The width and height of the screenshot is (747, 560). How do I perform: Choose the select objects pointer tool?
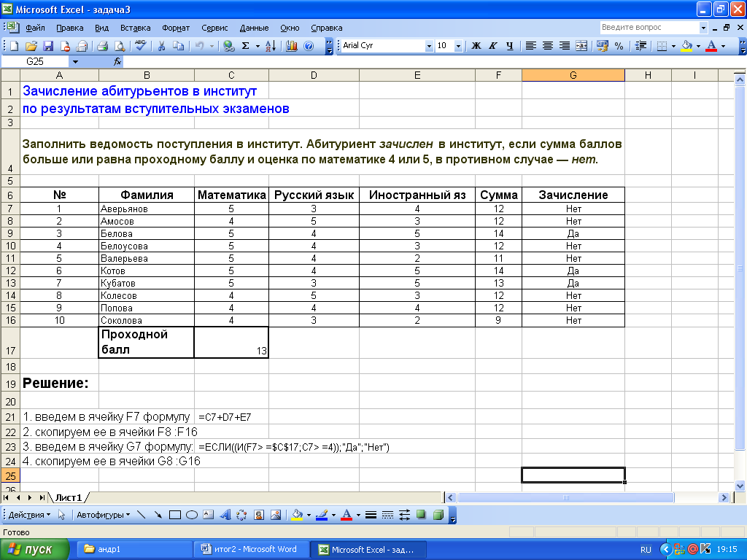click(x=61, y=515)
